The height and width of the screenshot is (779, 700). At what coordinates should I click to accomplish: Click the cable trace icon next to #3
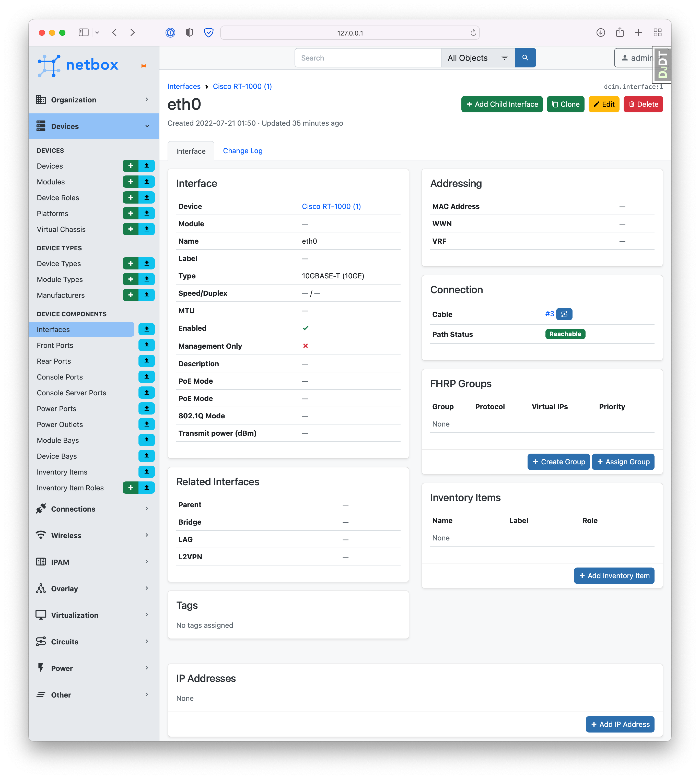point(564,314)
